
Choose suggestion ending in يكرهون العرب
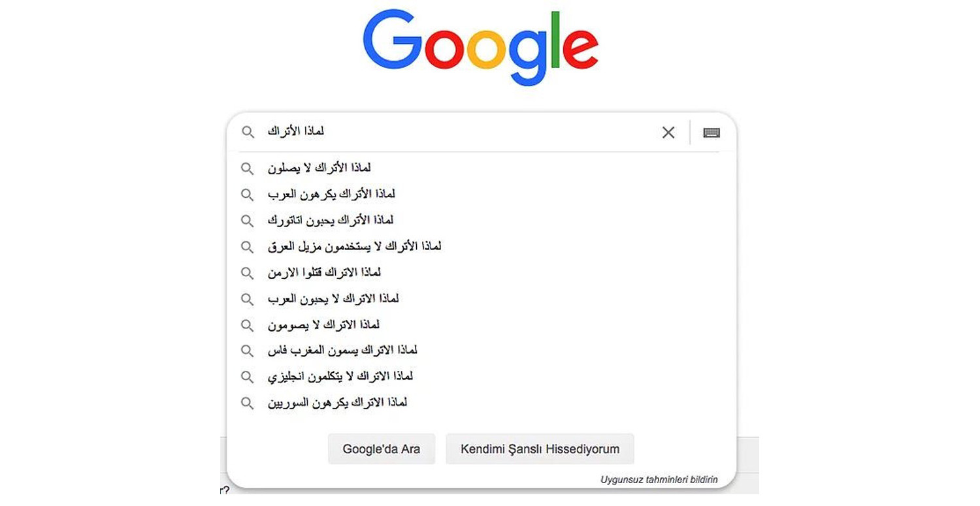tap(331, 194)
